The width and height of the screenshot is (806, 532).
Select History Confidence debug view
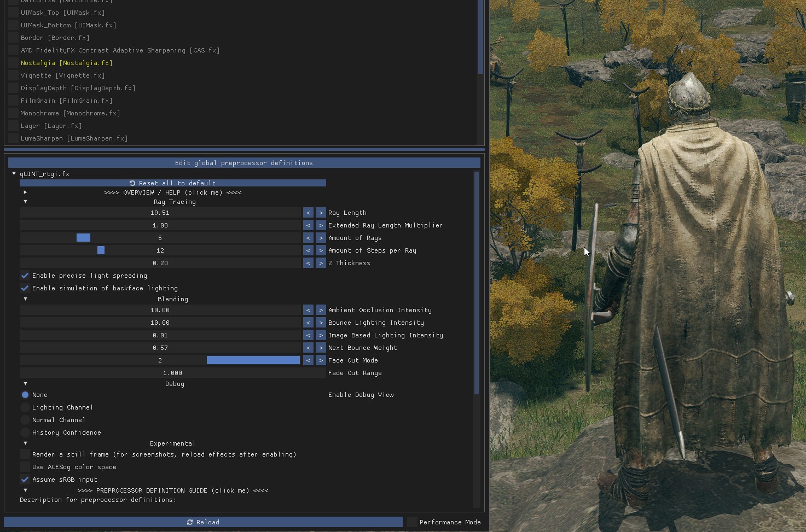(25, 432)
